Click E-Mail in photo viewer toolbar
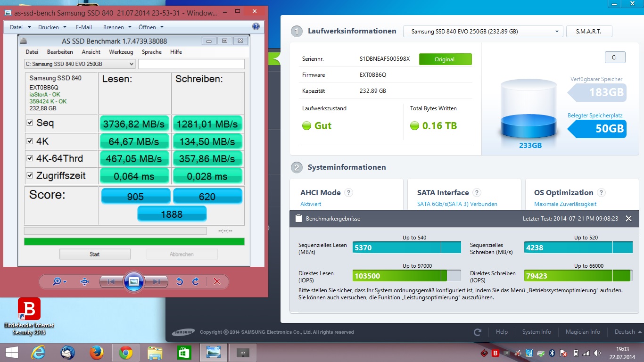This screenshot has height=362, width=644. coord(84,27)
